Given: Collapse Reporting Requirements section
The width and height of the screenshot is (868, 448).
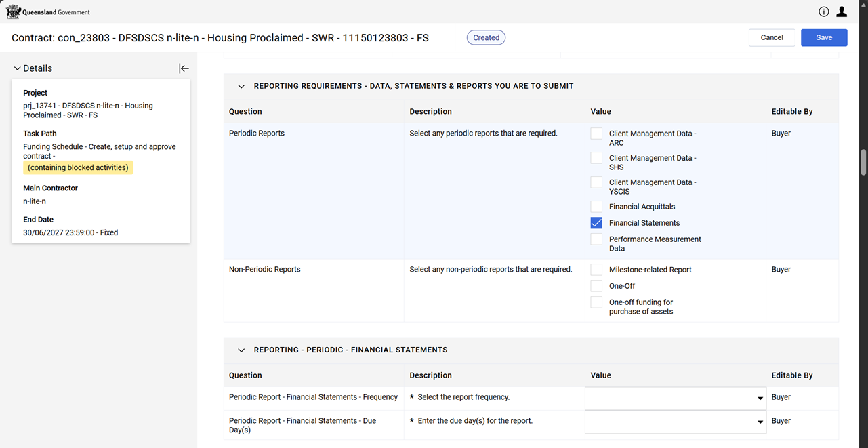Looking at the screenshot, I should pyautogui.click(x=241, y=87).
